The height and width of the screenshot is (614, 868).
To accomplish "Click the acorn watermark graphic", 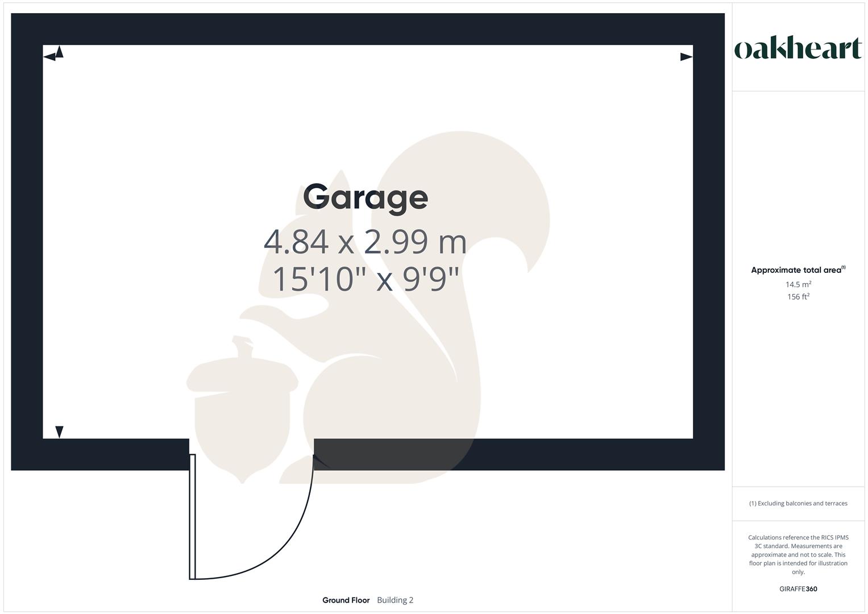I will point(242,409).
